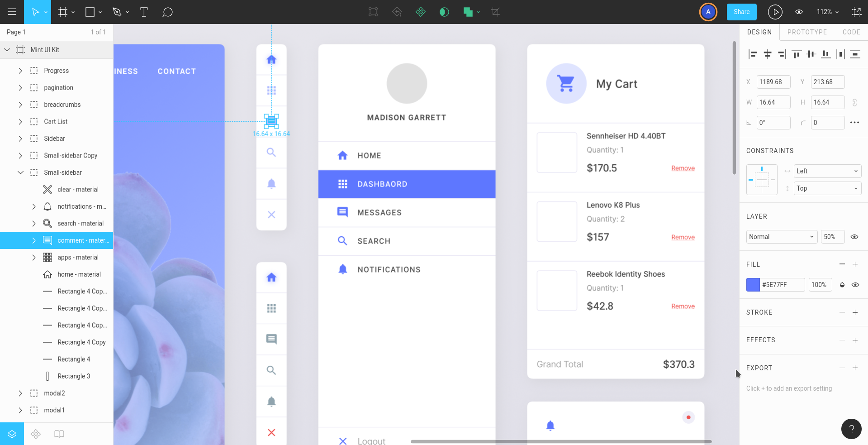Click the user avatar A
The width and height of the screenshot is (868, 445).
[708, 12]
